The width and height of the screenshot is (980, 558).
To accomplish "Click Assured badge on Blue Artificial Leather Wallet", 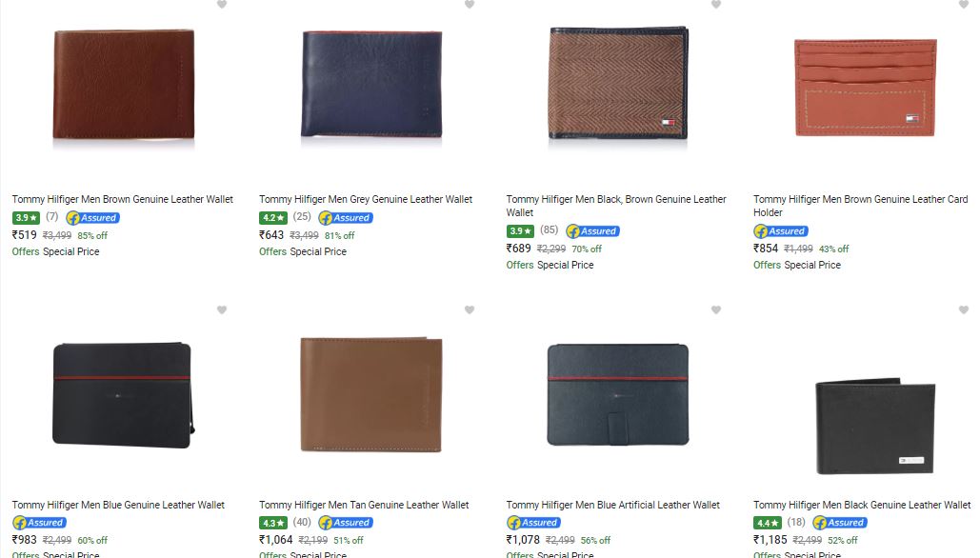I will 533,523.
